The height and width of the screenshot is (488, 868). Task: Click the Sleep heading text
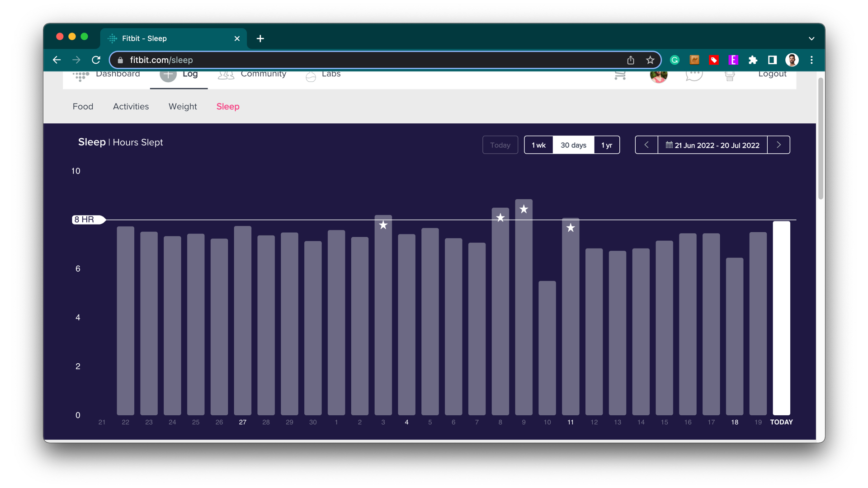coord(92,142)
